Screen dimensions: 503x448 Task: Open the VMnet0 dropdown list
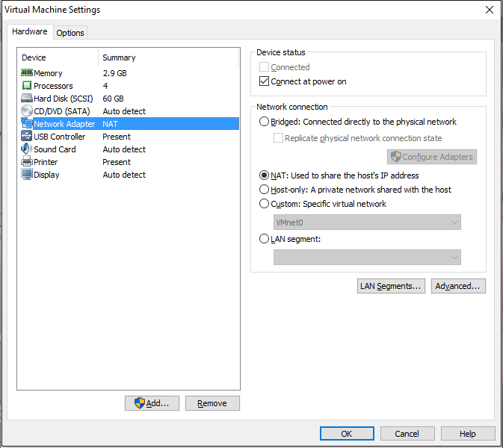click(x=367, y=223)
